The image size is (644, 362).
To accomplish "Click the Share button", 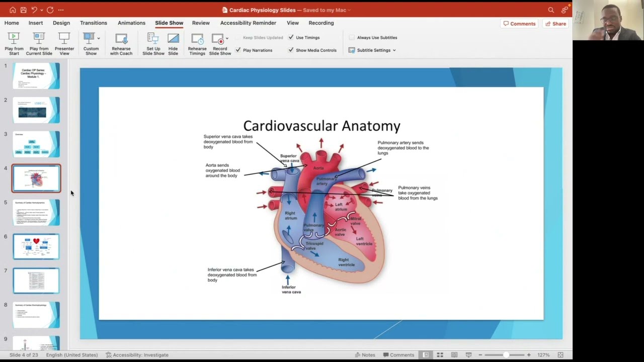I will [555, 24].
